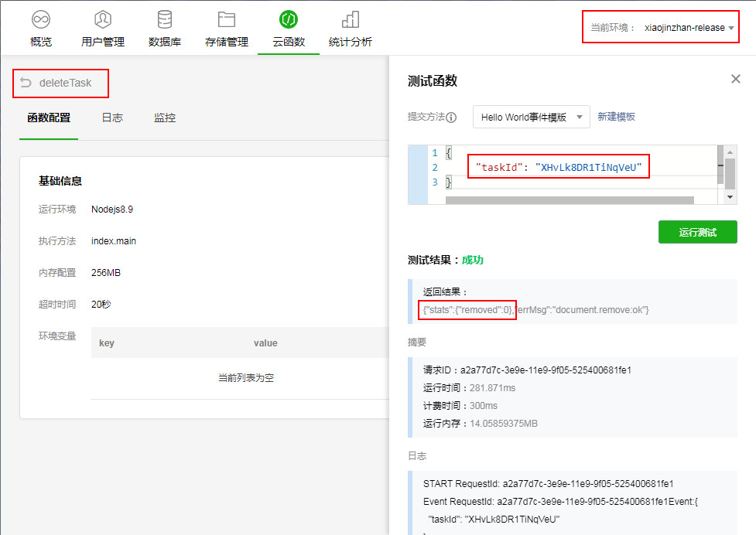The image size is (756, 535).
Task: Click the 基础信息 section heading
Action: coord(60,181)
